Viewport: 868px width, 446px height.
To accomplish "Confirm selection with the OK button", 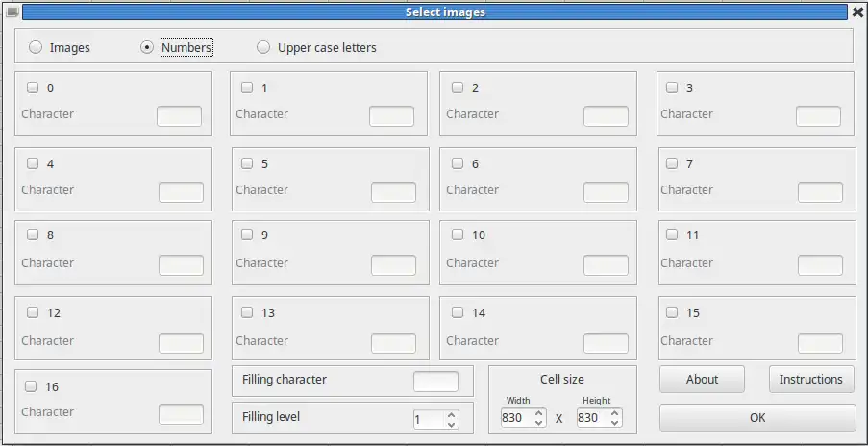I will click(756, 417).
